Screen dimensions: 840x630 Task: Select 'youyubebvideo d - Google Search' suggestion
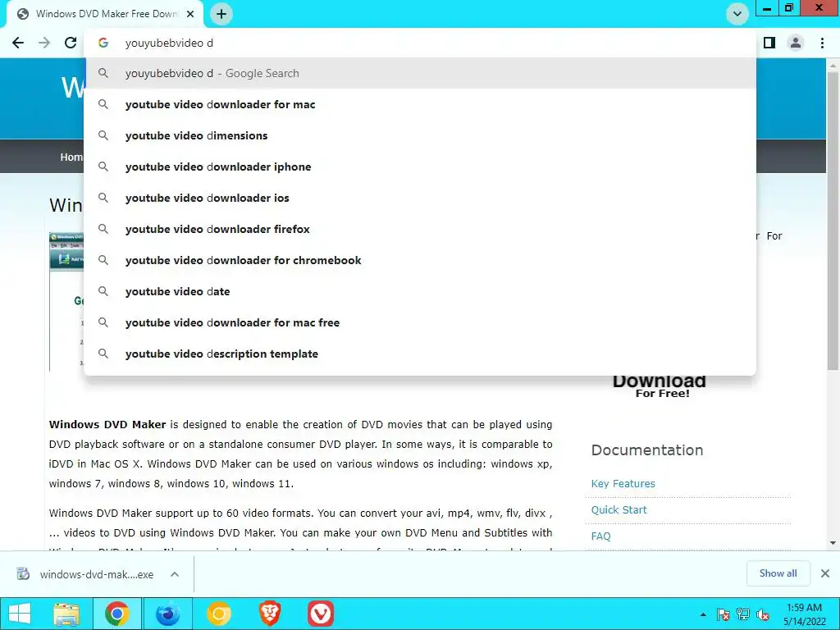tap(421, 73)
